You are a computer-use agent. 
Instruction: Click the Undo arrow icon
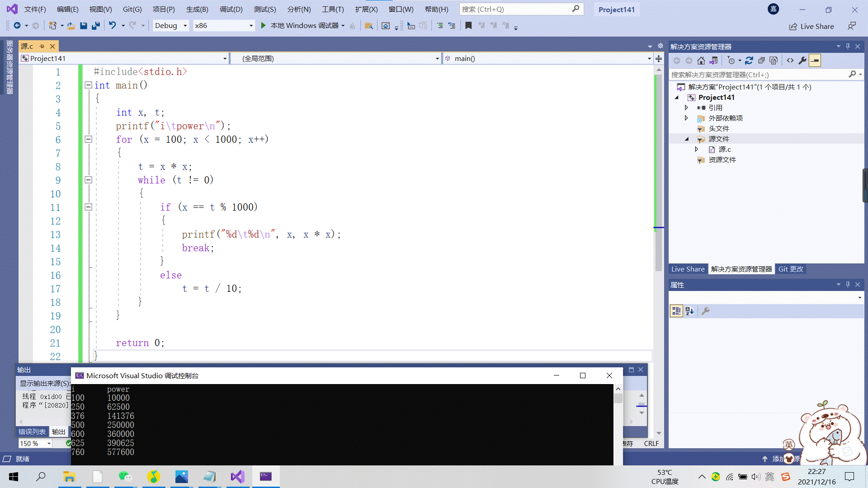(112, 26)
